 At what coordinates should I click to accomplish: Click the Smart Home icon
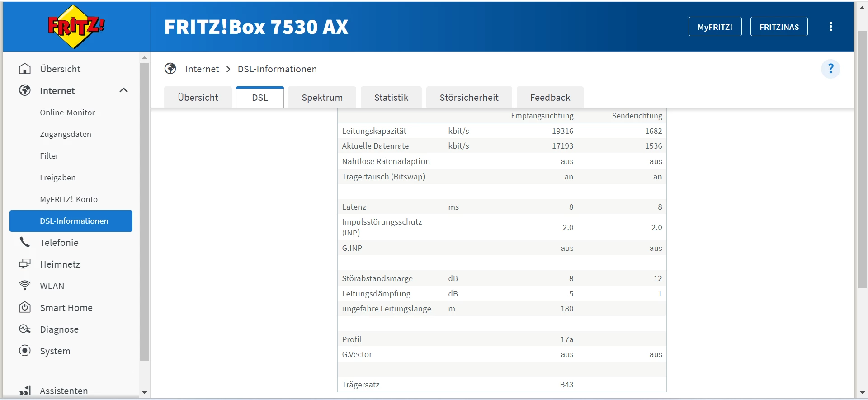tap(25, 307)
